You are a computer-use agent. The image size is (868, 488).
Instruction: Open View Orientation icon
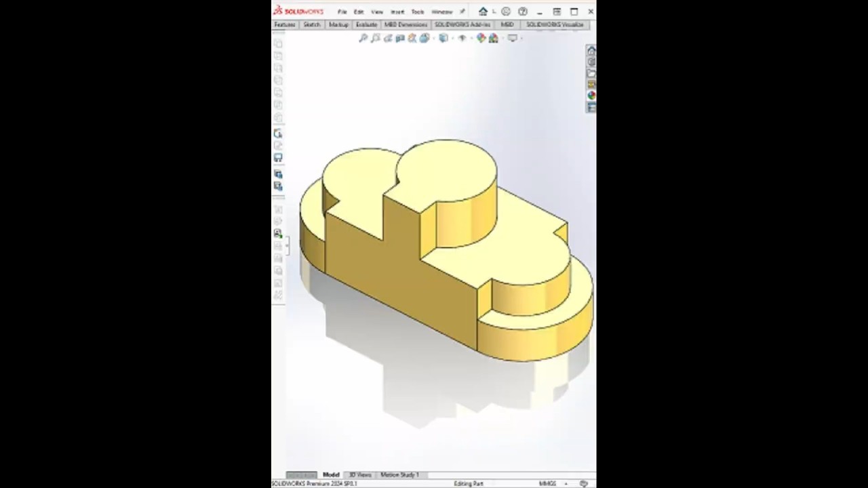tap(425, 38)
